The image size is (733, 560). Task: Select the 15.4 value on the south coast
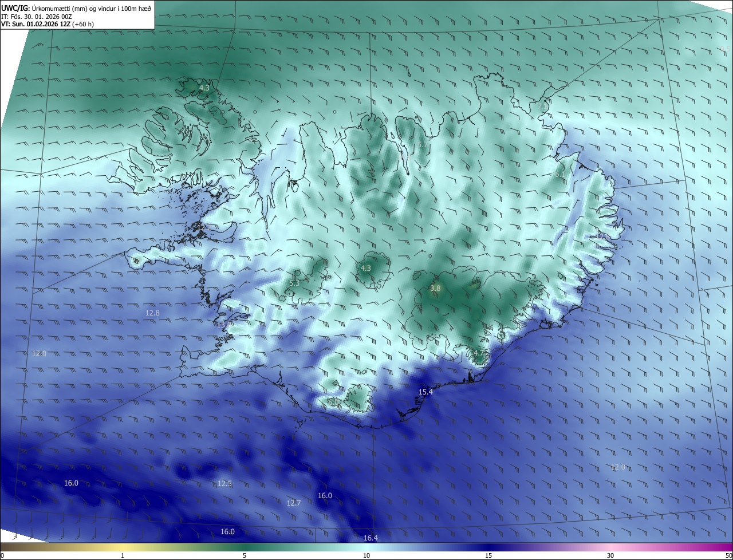(425, 392)
